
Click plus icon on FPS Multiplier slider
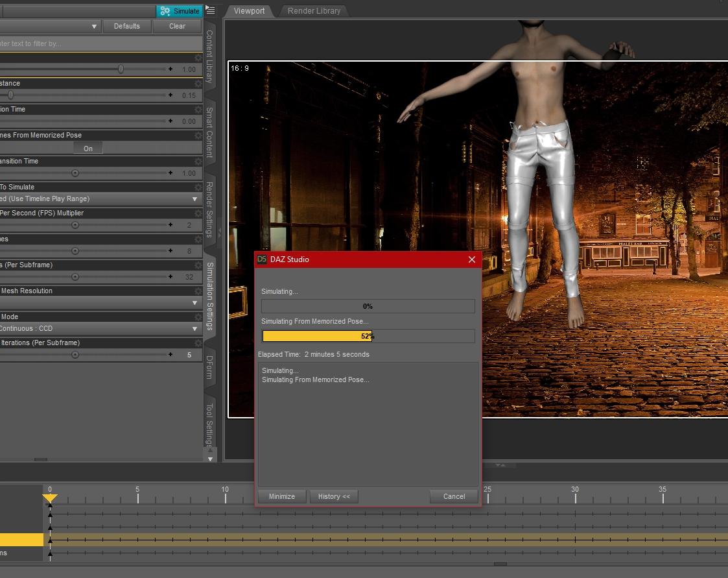(170, 225)
